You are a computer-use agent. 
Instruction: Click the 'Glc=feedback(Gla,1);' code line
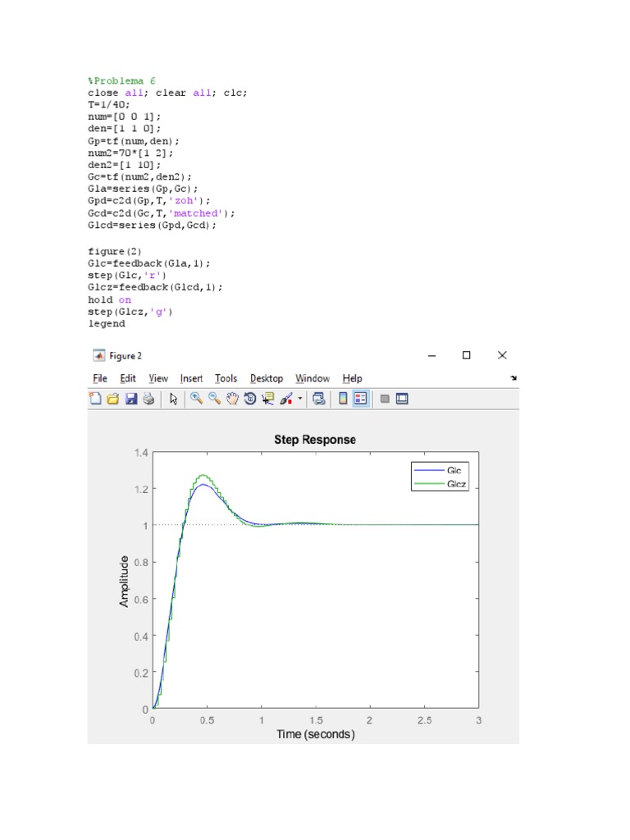tap(149, 263)
